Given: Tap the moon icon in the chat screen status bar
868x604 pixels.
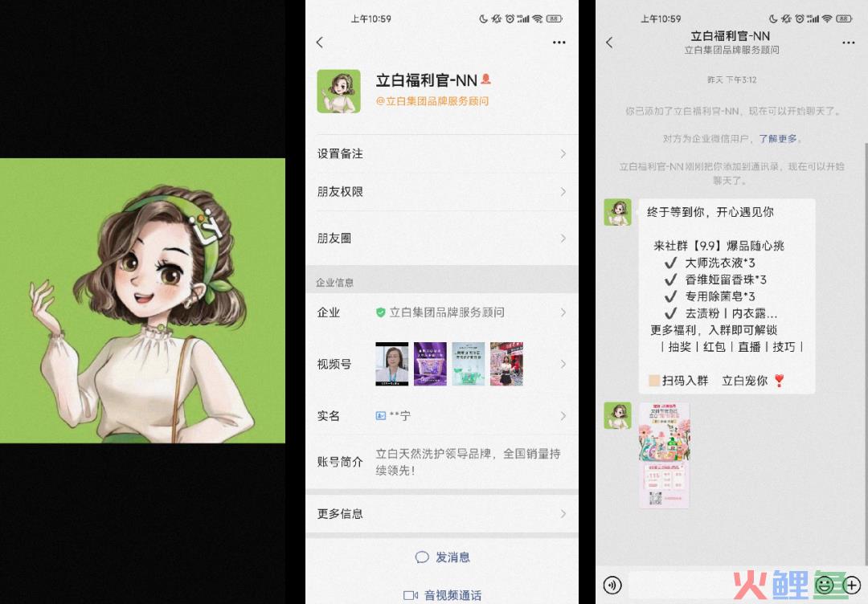Looking at the screenshot, I should [773, 18].
